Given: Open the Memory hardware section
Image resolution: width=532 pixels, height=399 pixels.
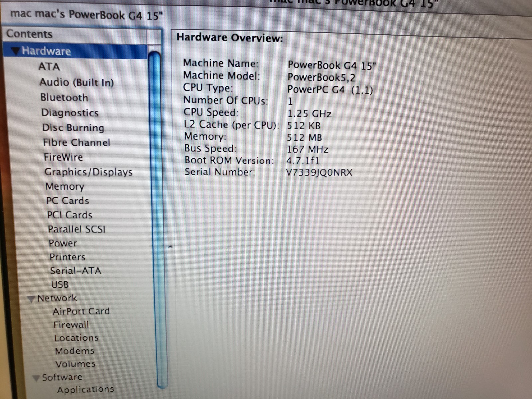Looking at the screenshot, I should (65, 187).
